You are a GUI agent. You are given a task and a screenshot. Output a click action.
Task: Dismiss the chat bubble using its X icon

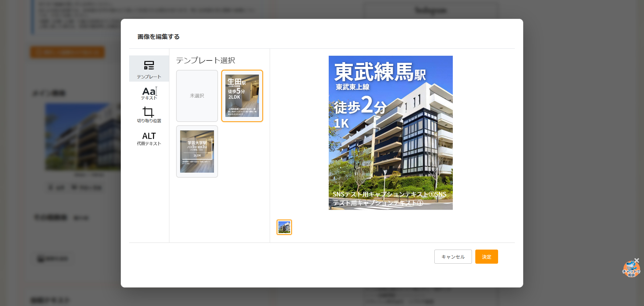tap(637, 260)
